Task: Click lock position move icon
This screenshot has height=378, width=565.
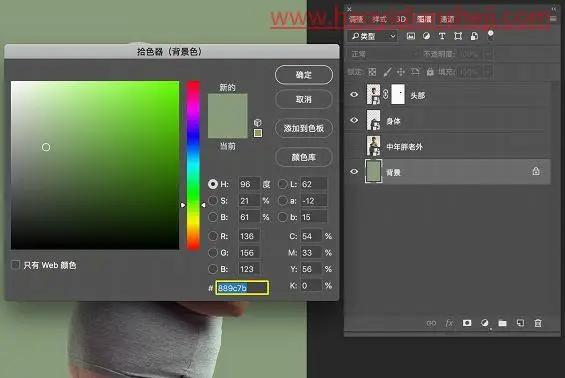Action: (x=401, y=72)
